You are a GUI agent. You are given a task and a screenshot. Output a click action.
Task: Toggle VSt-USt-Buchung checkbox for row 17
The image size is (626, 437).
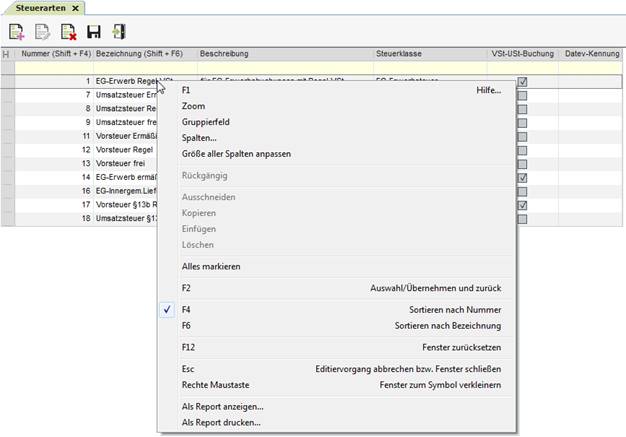tap(522, 205)
